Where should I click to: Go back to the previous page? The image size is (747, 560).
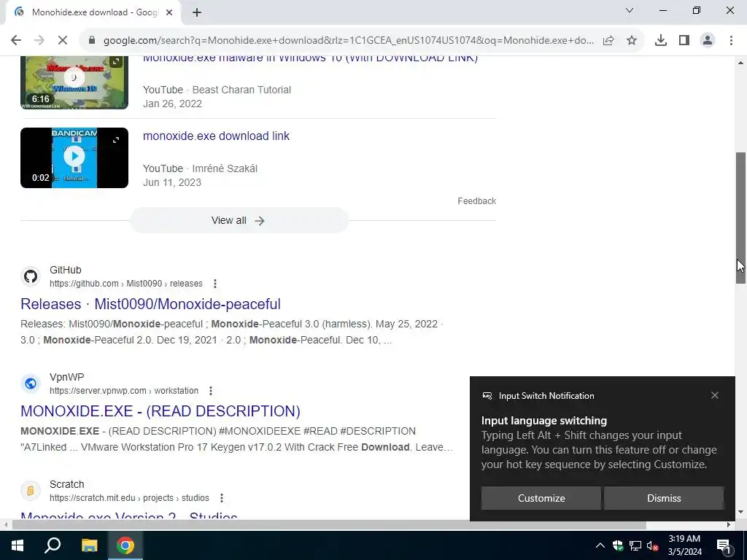pyautogui.click(x=16, y=40)
